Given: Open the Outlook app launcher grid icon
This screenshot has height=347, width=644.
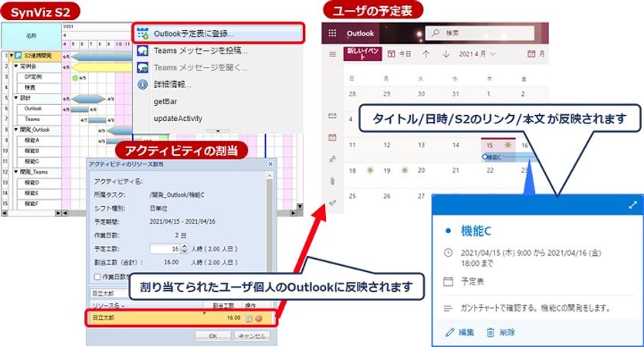Looking at the screenshot, I should point(332,33).
